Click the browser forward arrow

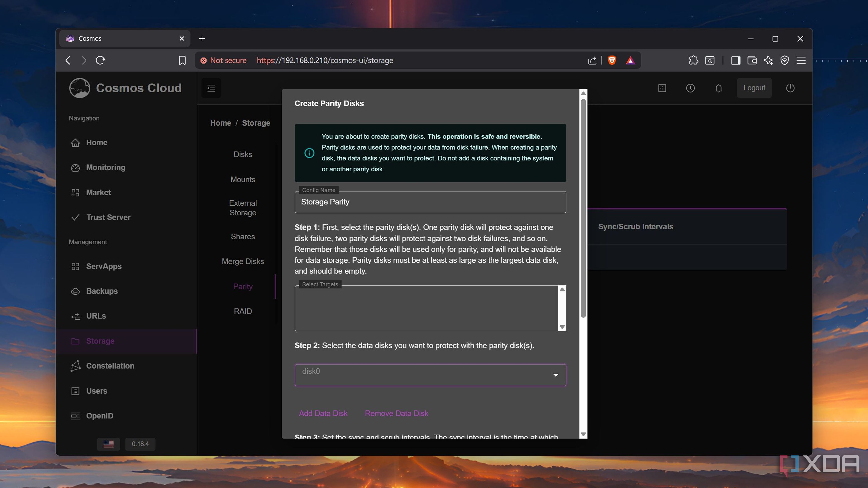pyautogui.click(x=84, y=60)
